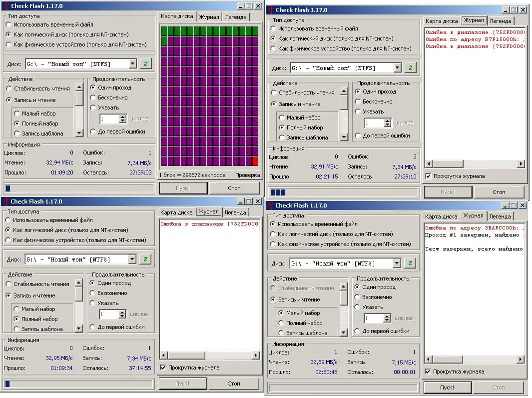Click the red error block in the disk map

[255, 161]
